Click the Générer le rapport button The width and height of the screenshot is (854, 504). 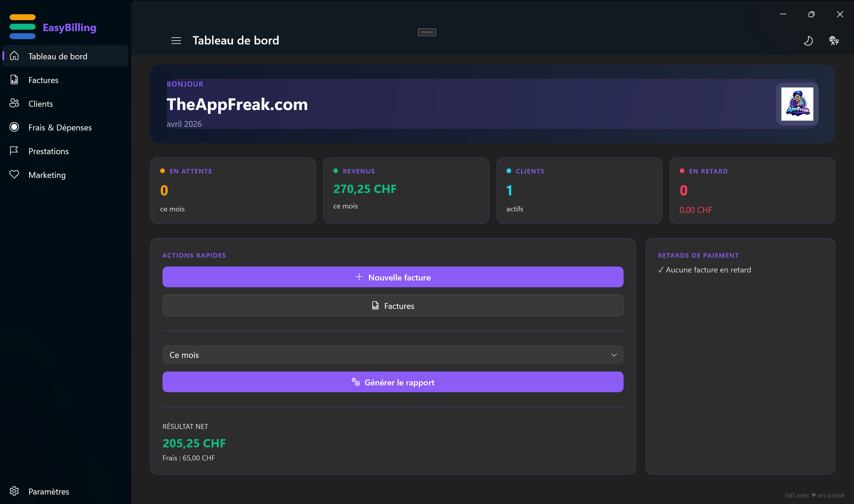coord(393,382)
